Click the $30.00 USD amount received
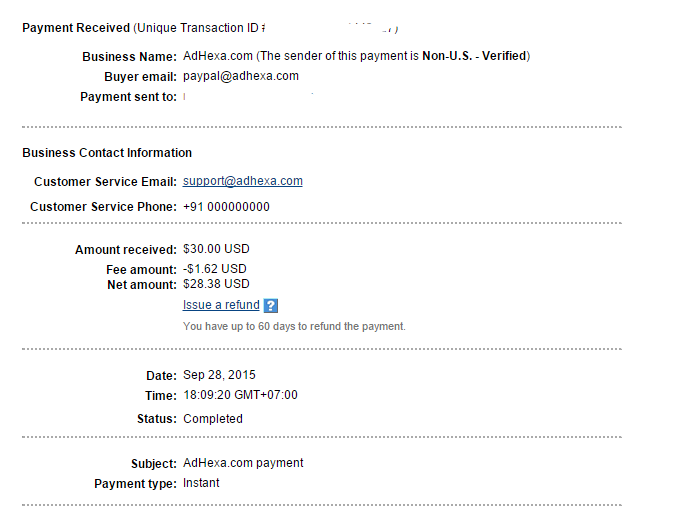 [214, 249]
